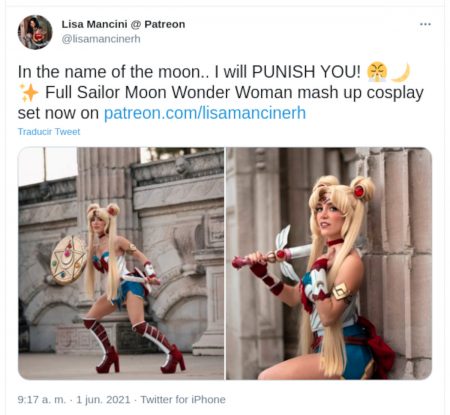The image size is (450, 415).
Task: Click the star shield in left photo
Action: click(68, 260)
